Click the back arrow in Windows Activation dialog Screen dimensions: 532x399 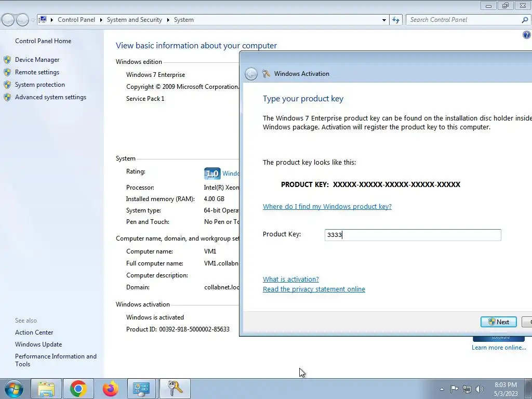[x=251, y=74]
